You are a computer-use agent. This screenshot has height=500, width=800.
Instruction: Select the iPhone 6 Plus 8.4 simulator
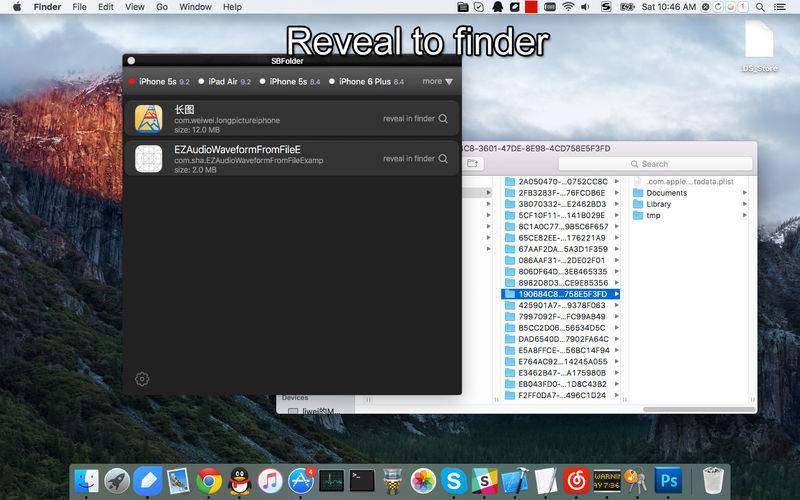coord(366,82)
